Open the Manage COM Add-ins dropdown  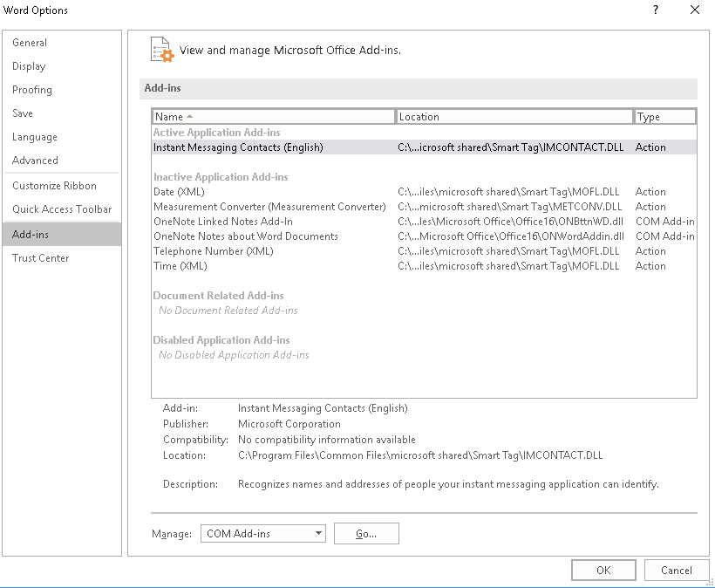pyautogui.click(x=263, y=533)
